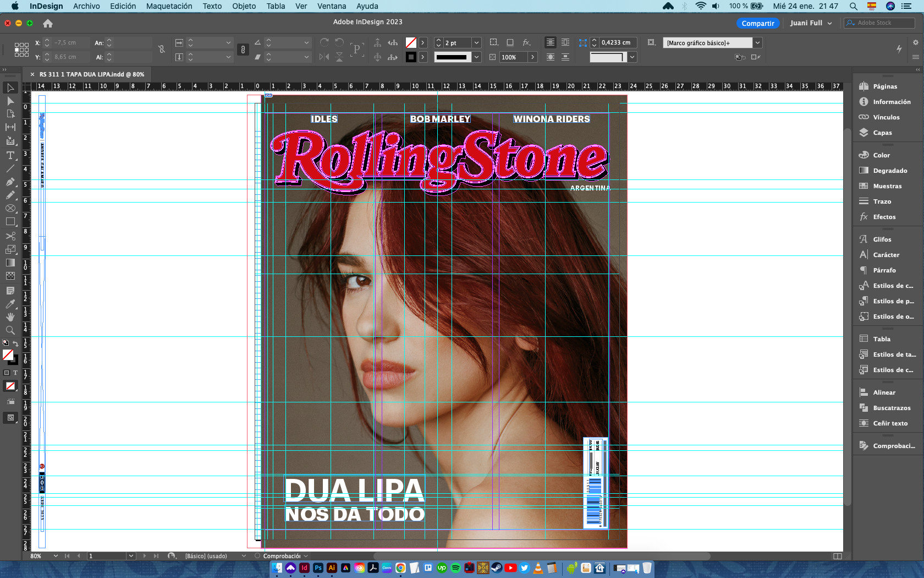The image size is (924, 578).
Task: Open the Maquetación menu
Action: pyautogui.click(x=169, y=6)
